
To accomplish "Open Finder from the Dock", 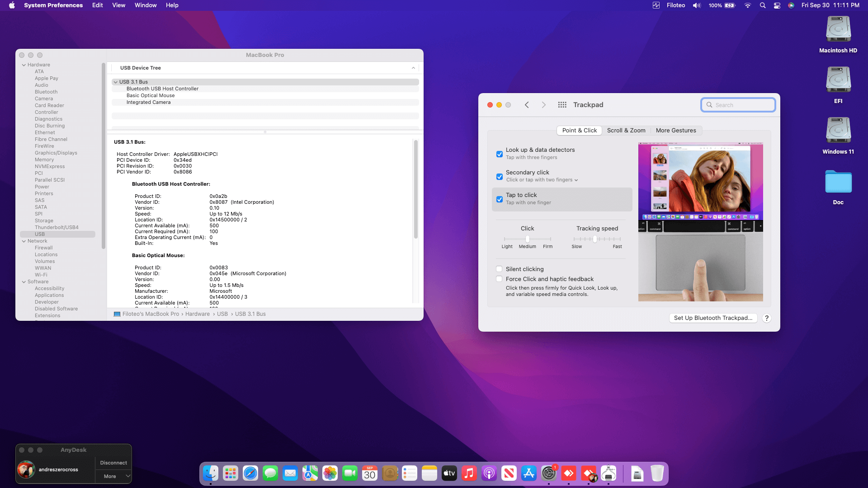I will 211,473.
